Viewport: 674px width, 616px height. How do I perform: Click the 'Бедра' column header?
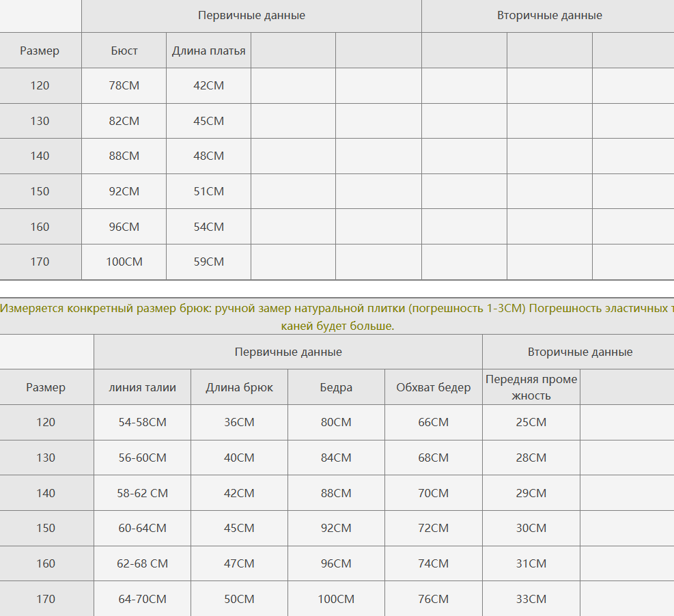(336, 387)
